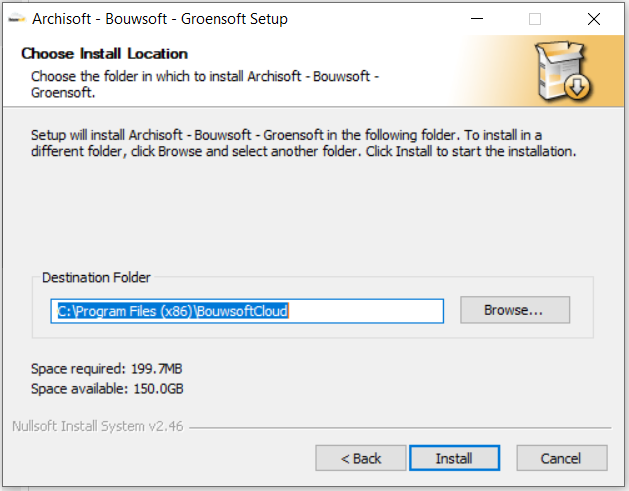This screenshot has height=491, width=629.
Task: Click the Choose Install Location heading
Action: 104,53
